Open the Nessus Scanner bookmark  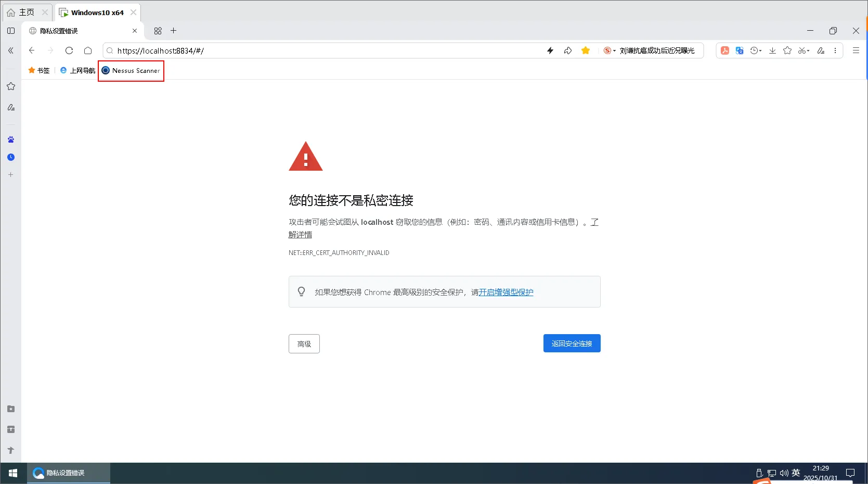(x=131, y=71)
